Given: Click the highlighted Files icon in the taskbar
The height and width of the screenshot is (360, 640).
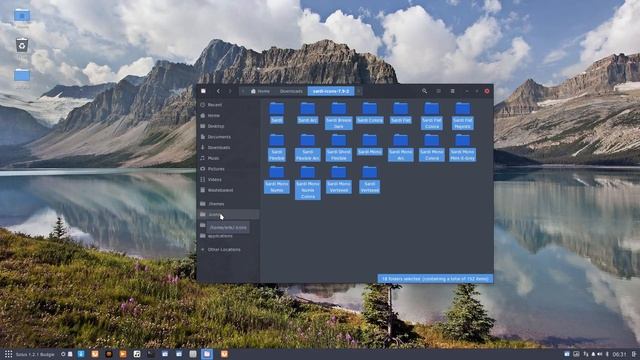Looking at the screenshot, I should tap(207, 354).
